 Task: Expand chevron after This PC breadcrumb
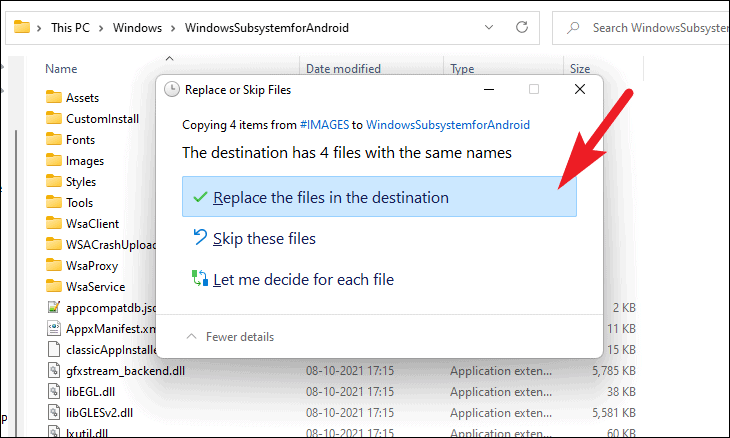[101, 28]
